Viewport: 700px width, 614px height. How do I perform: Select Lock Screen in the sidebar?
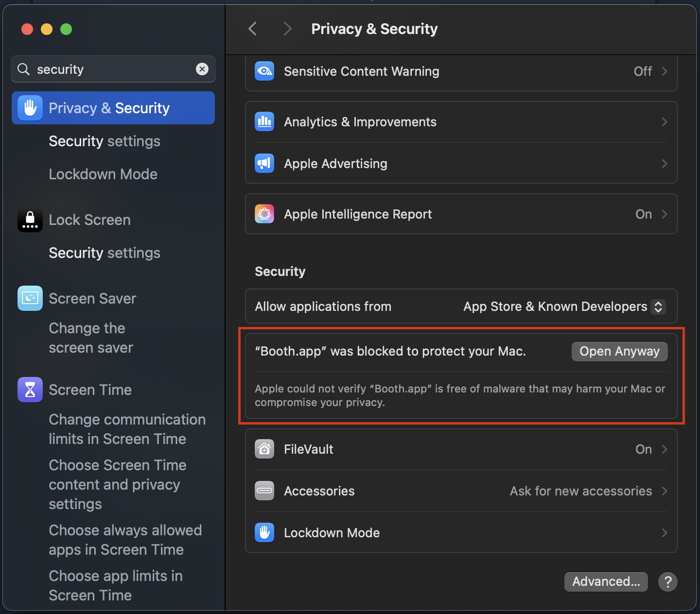click(x=89, y=220)
